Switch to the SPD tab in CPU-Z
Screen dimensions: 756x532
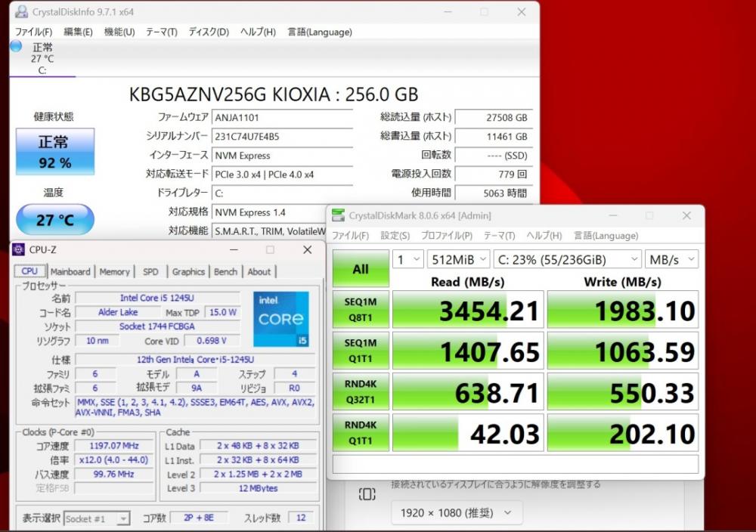point(150,272)
